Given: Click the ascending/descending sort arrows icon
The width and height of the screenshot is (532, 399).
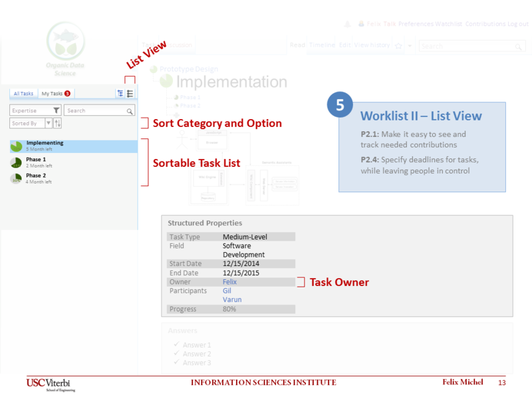Looking at the screenshot, I should click(x=57, y=122).
